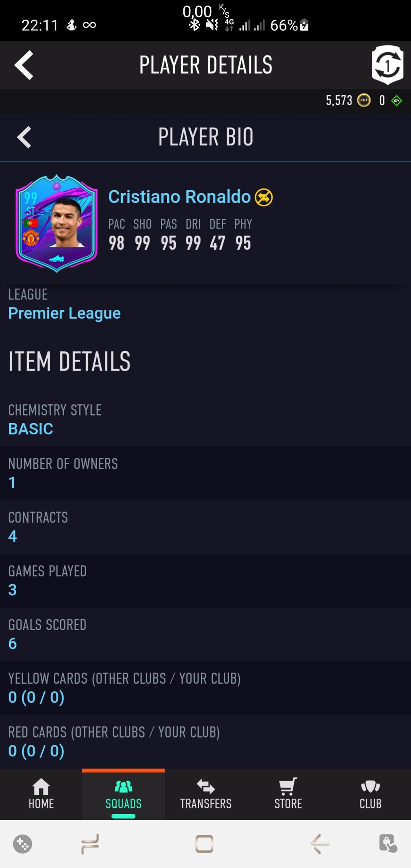Go to the Club tab
The image size is (411, 868).
coord(370,794)
